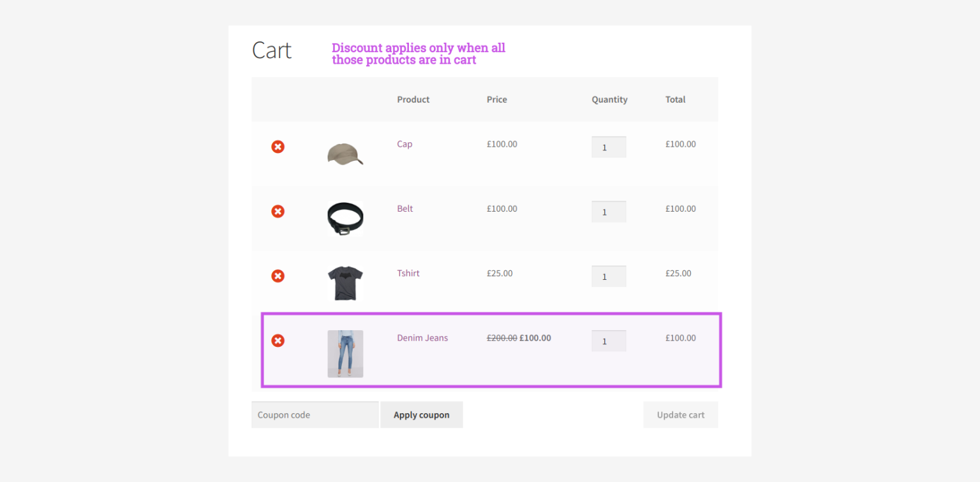Viewport: 980px width, 482px height.
Task: Remove the Tshirt from the cart
Action: [x=278, y=276]
